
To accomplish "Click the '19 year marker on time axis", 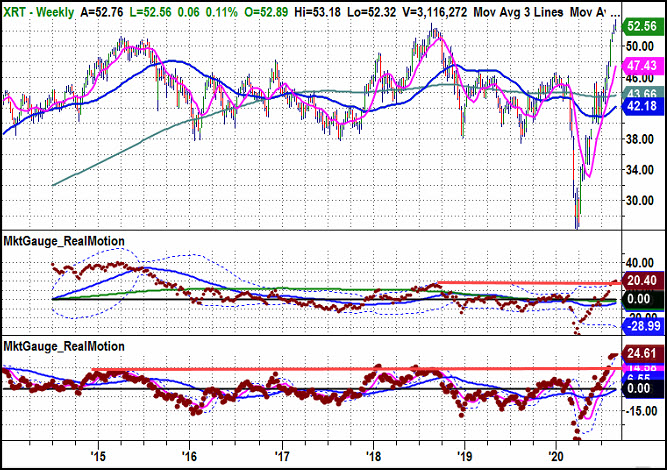I will pos(465,456).
